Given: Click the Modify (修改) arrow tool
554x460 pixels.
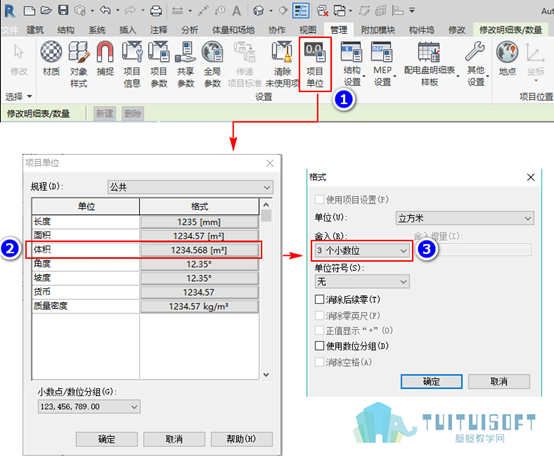Looking at the screenshot, I should [19, 59].
